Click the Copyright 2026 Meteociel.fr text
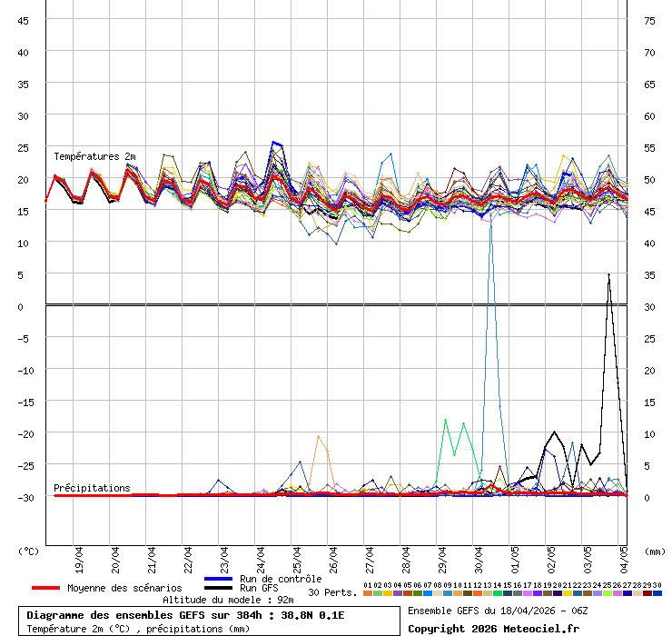This screenshot has width=672, height=636. tap(492, 628)
